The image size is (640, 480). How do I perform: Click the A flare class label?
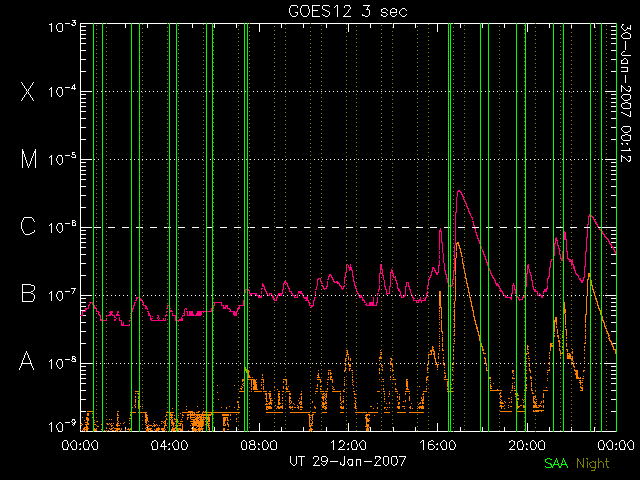(27, 360)
